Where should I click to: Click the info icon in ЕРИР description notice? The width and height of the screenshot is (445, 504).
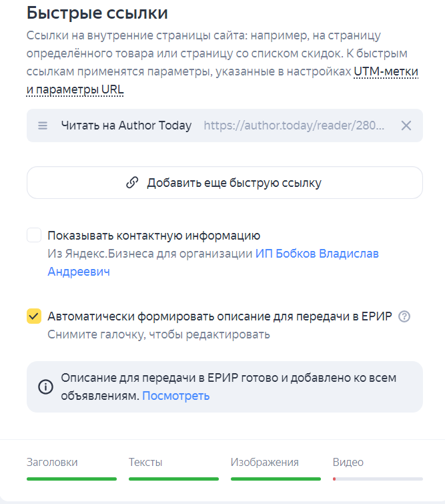45,387
